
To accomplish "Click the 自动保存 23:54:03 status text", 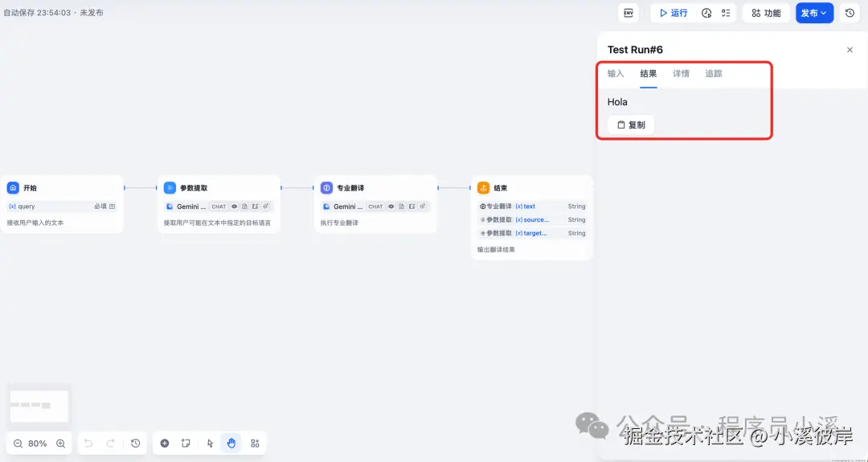I will (37, 12).
